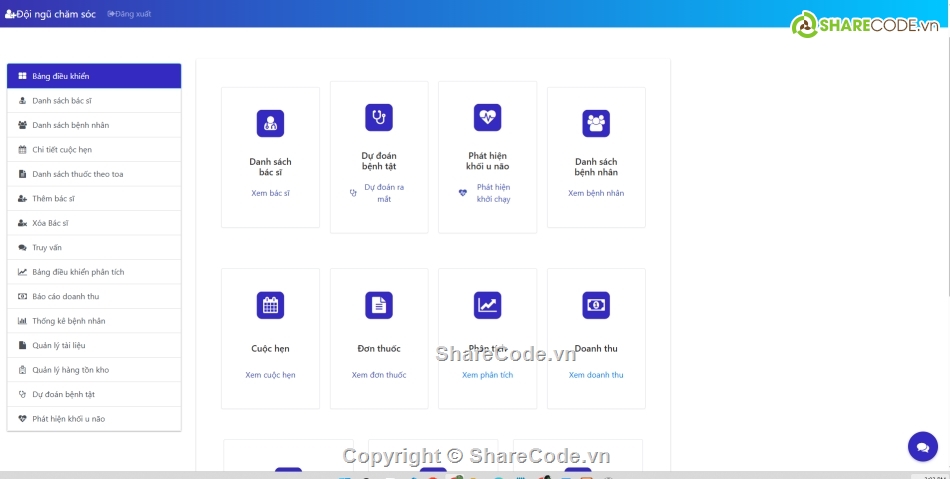Click the Xem phân tích link
This screenshot has height=479, width=950.
point(487,375)
